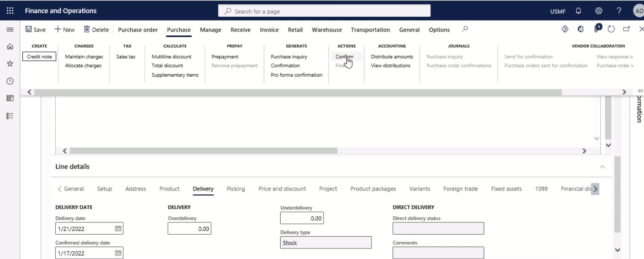Open the attachments icon with badge
Image resolution: width=644 pixels, height=259 pixels.
pos(597,29)
